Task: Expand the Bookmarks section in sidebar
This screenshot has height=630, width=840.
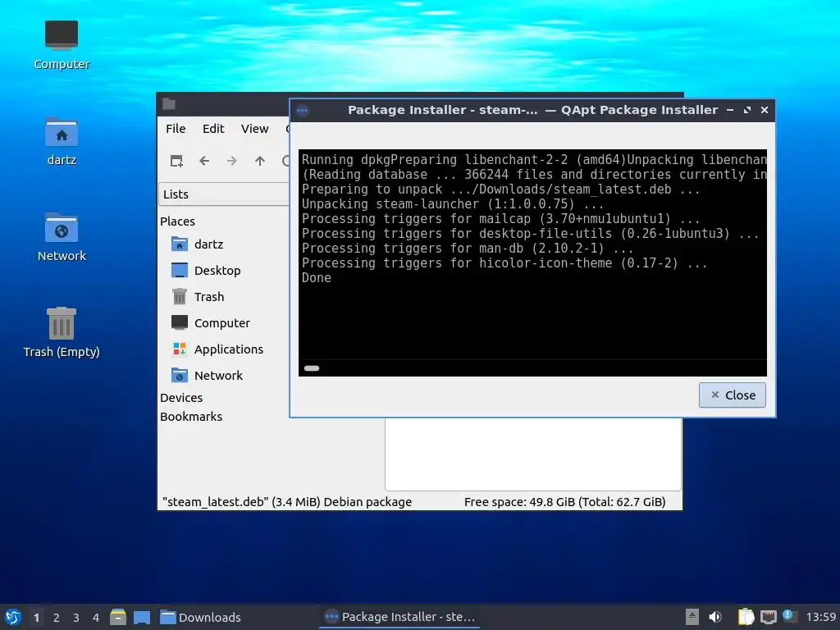Action: 190,416
